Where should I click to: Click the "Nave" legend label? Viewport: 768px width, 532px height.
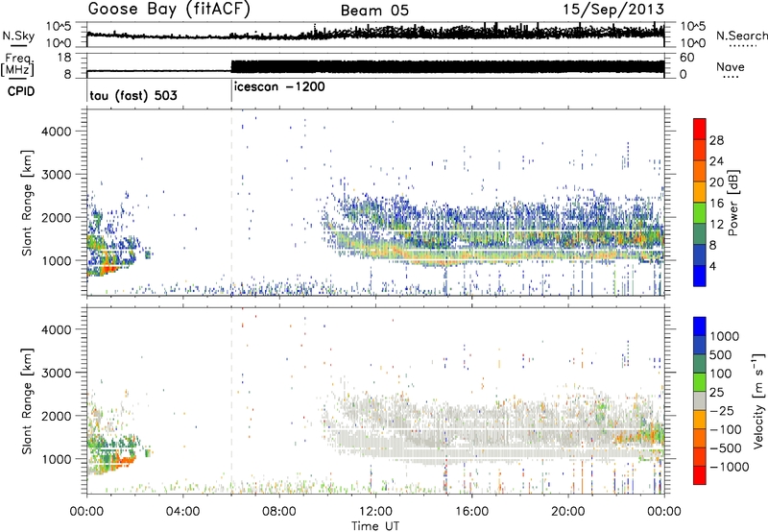pyautogui.click(x=731, y=66)
